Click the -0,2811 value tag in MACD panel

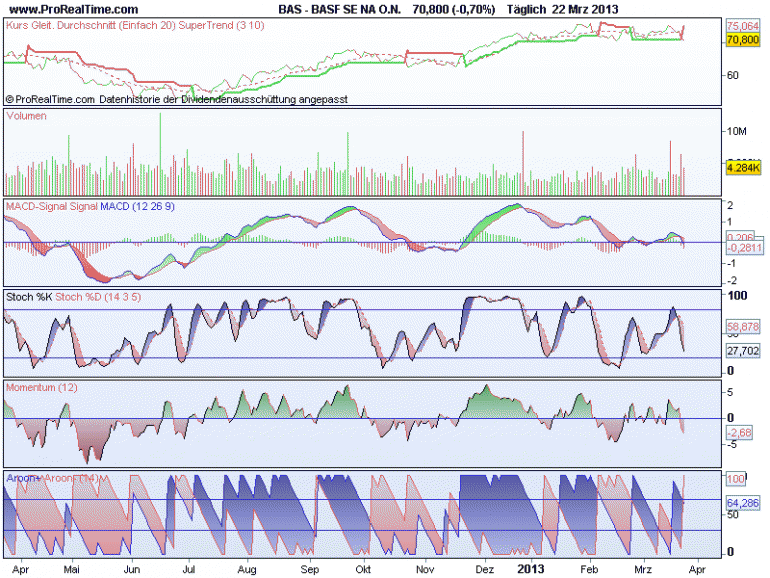(x=745, y=248)
